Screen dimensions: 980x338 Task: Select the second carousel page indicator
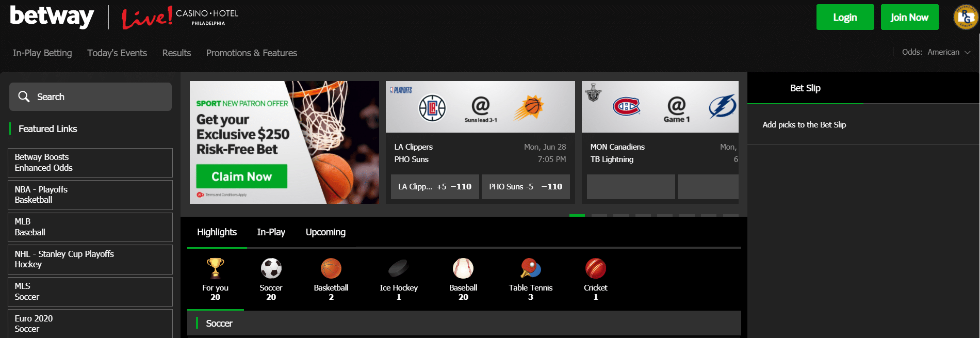point(599,215)
